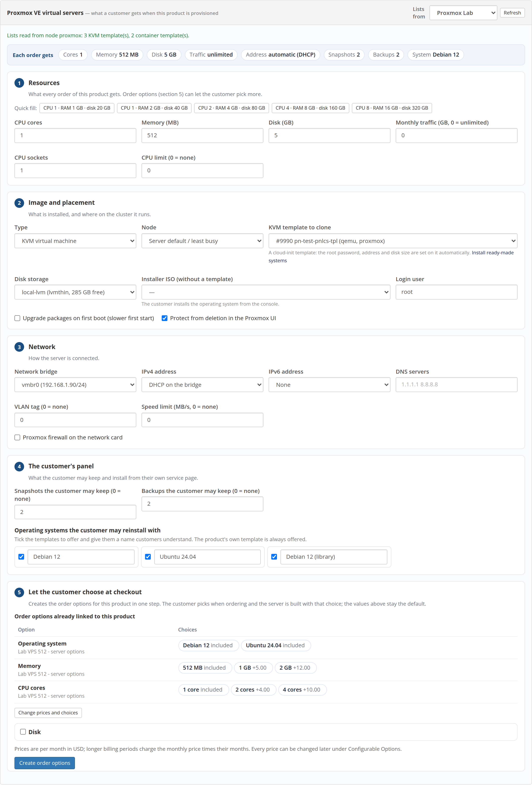Click the Refresh button
Screen dimensions: 532x785
pyautogui.click(x=512, y=13)
